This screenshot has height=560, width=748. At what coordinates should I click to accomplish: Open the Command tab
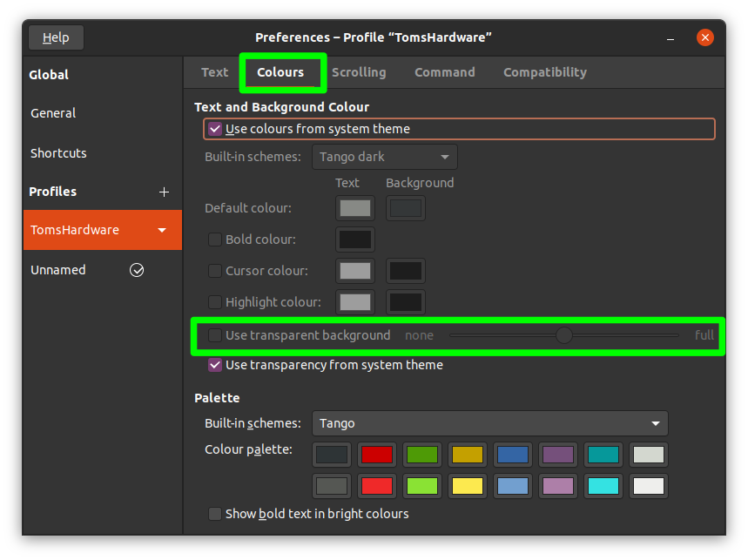coord(444,72)
